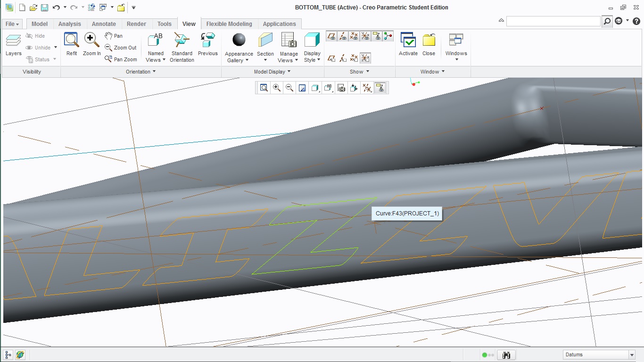The width and height of the screenshot is (644, 362).
Task: Open the File menu
Action: [x=12, y=24]
